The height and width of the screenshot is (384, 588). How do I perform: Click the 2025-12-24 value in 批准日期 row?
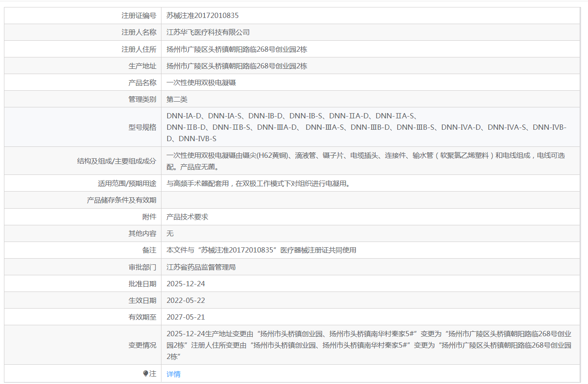click(186, 284)
